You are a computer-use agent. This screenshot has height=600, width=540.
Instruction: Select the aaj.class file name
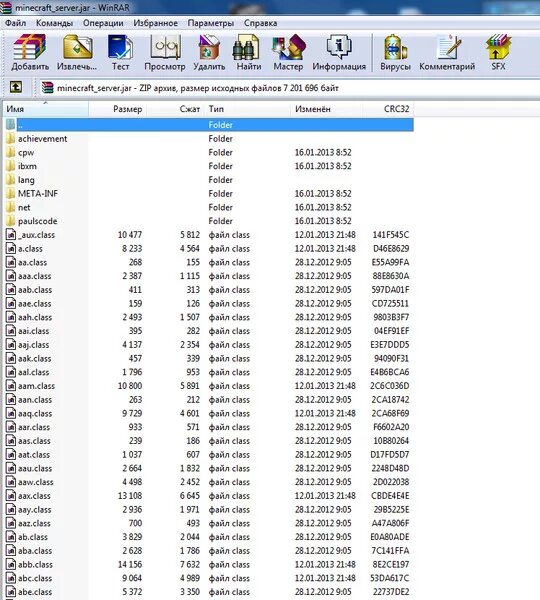tap(34, 345)
